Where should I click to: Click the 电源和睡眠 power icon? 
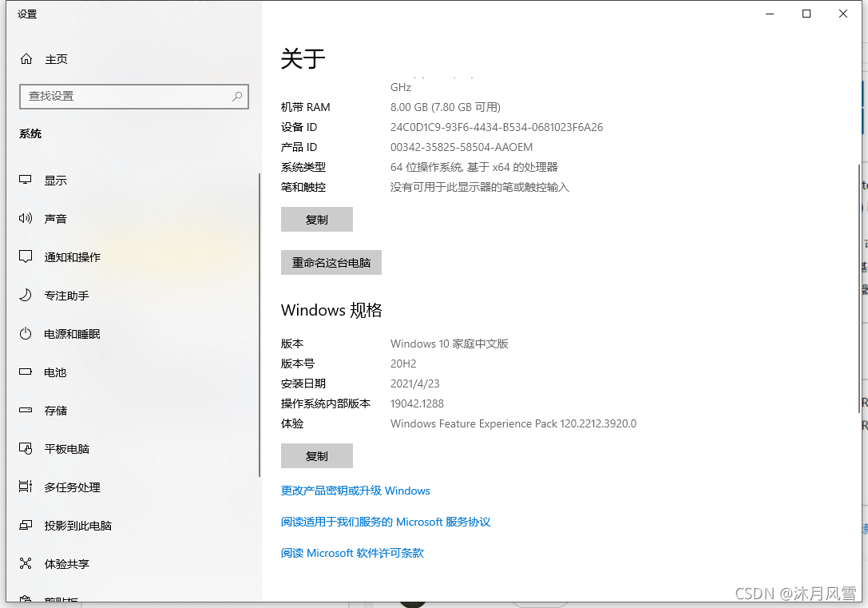pyautogui.click(x=26, y=333)
